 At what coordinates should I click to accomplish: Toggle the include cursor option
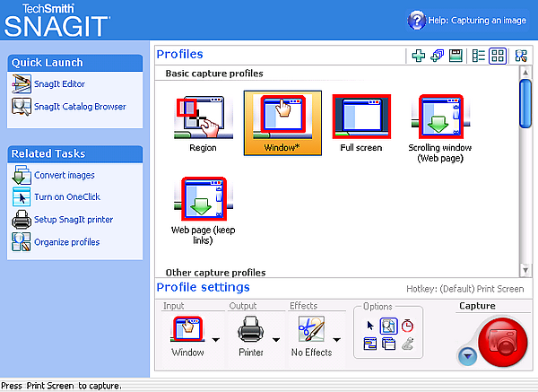tap(369, 326)
